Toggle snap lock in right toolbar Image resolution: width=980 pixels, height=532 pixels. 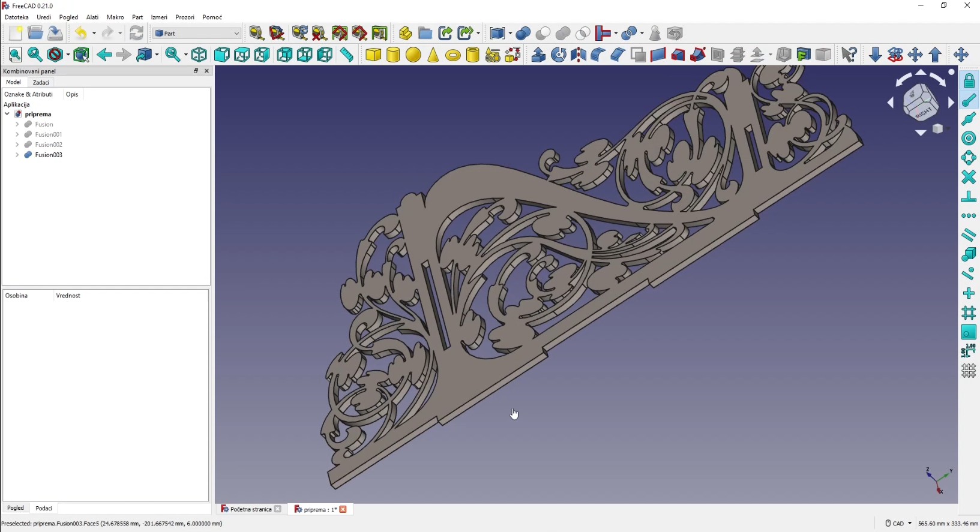(969, 81)
